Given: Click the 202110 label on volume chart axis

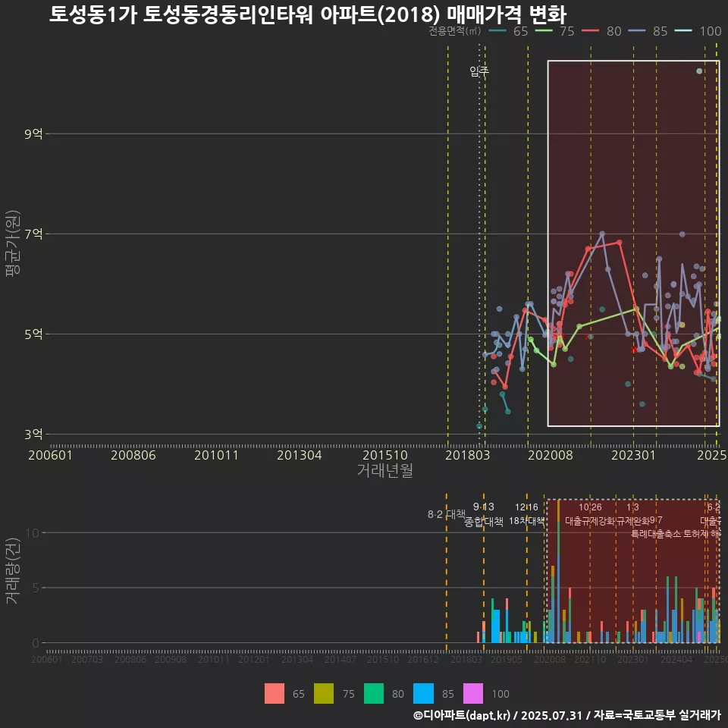Looking at the screenshot, I should click(x=590, y=660).
